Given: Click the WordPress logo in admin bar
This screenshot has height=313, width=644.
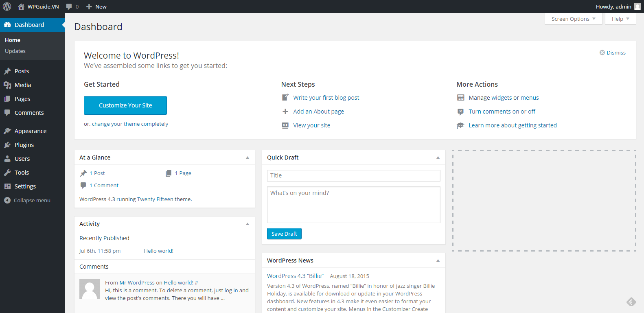Looking at the screenshot, I should pos(7,7).
